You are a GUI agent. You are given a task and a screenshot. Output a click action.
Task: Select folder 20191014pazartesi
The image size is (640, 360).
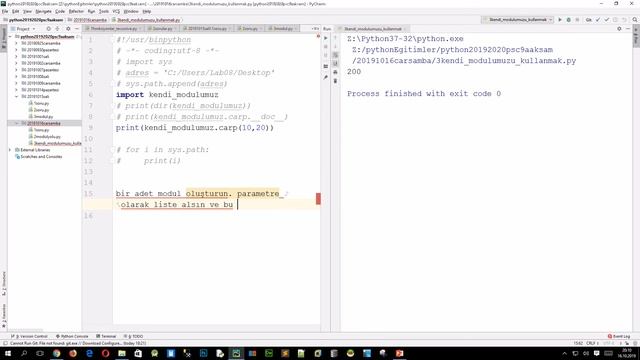point(40,90)
